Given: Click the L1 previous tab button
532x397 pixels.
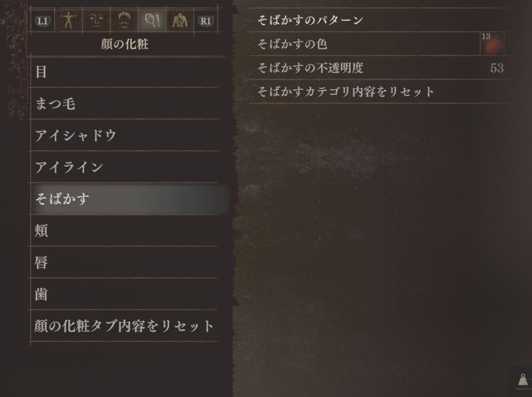Looking at the screenshot, I should coord(43,21).
